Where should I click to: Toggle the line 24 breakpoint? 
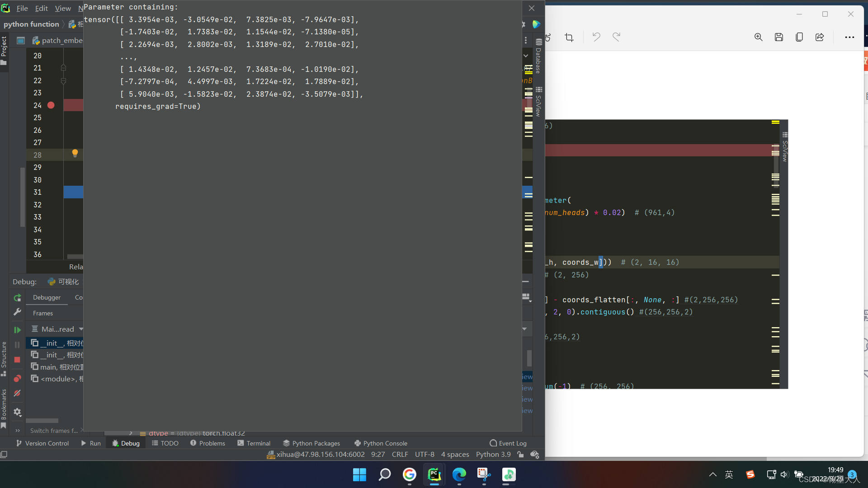click(x=51, y=105)
